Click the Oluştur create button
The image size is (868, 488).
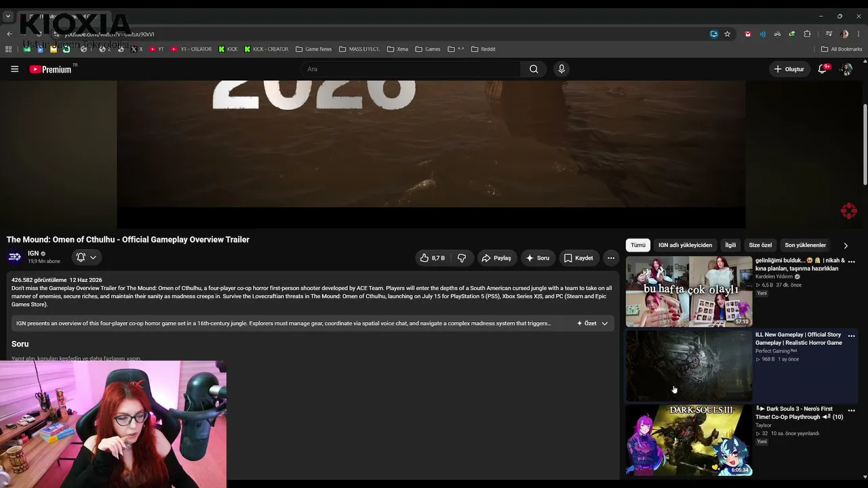coord(790,69)
